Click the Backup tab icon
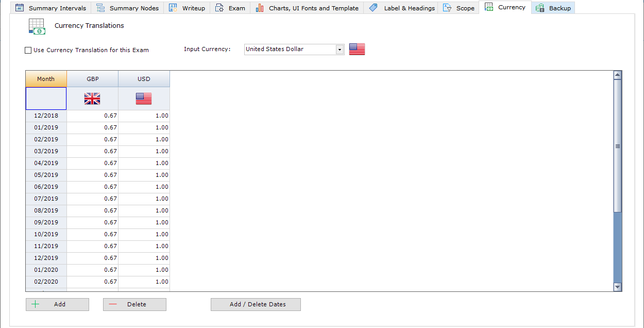644x328 pixels. [540, 8]
